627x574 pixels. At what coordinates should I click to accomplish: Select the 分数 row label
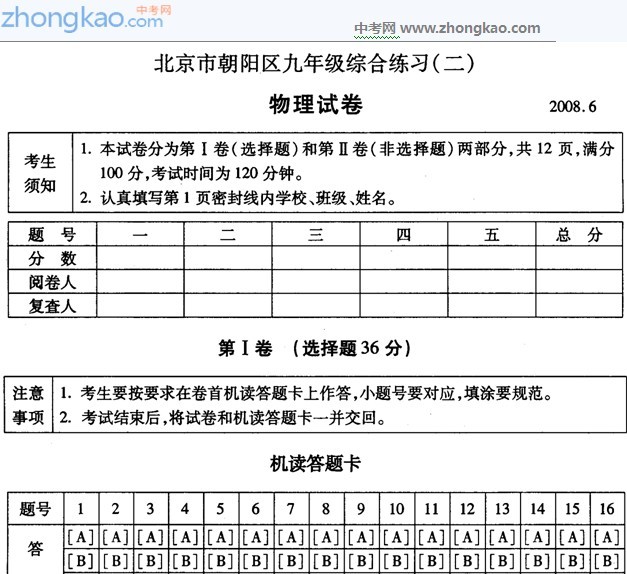coord(52,258)
